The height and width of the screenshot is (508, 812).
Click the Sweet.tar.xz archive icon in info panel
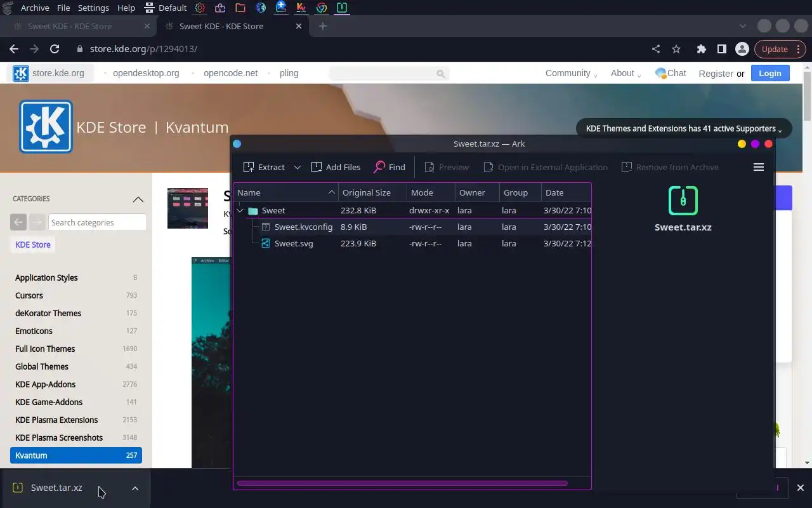coord(683,201)
